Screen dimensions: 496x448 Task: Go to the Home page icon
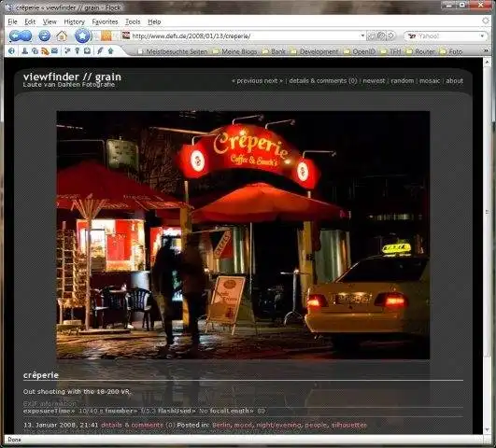pyautogui.click(x=62, y=35)
